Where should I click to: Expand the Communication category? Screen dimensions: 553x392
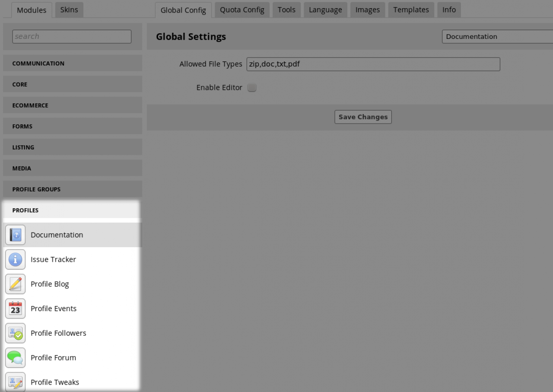[73, 63]
